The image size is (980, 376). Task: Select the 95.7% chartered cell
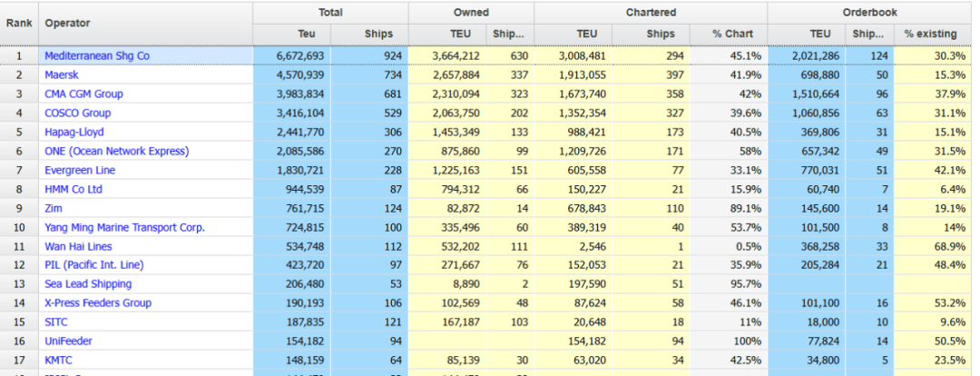[x=729, y=284]
